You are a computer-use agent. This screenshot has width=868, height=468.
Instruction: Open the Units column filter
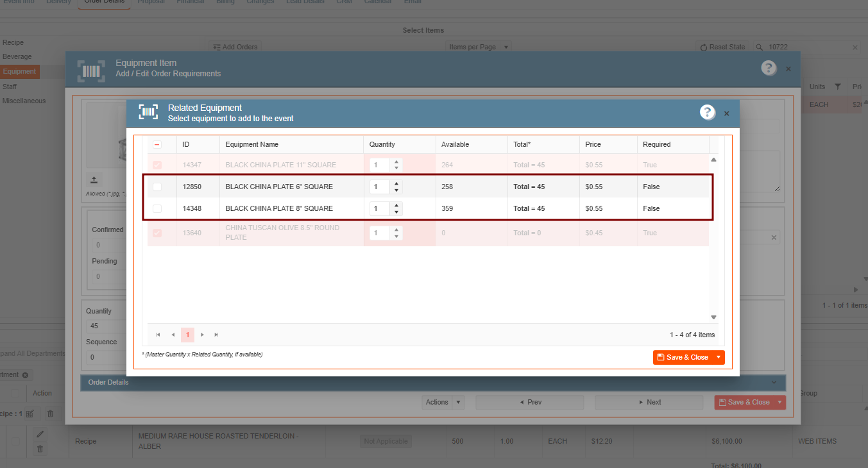pos(837,87)
